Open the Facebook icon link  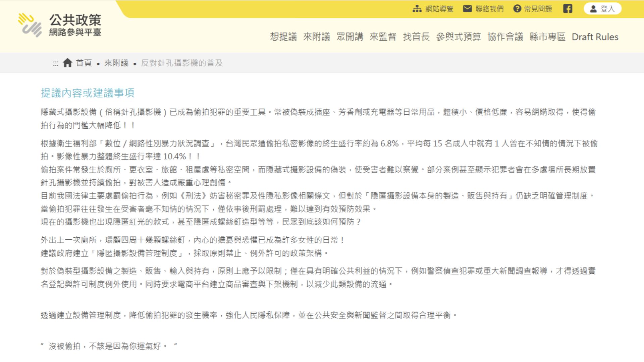click(568, 9)
